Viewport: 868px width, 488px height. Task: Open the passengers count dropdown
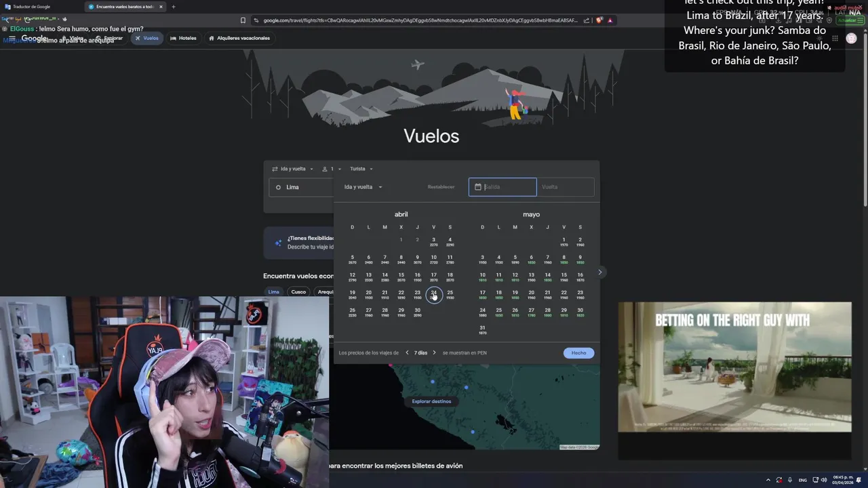click(x=332, y=169)
